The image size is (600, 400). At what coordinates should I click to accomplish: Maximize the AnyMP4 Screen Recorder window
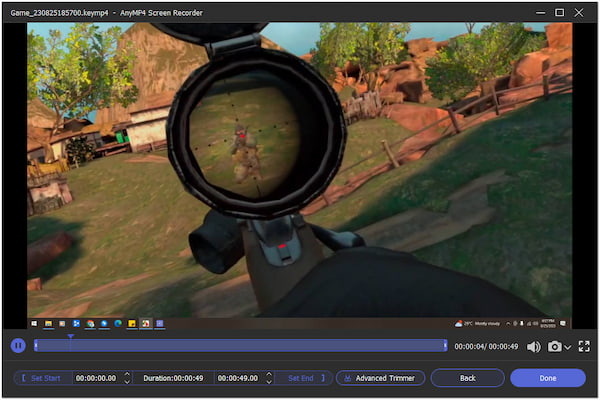tap(560, 11)
